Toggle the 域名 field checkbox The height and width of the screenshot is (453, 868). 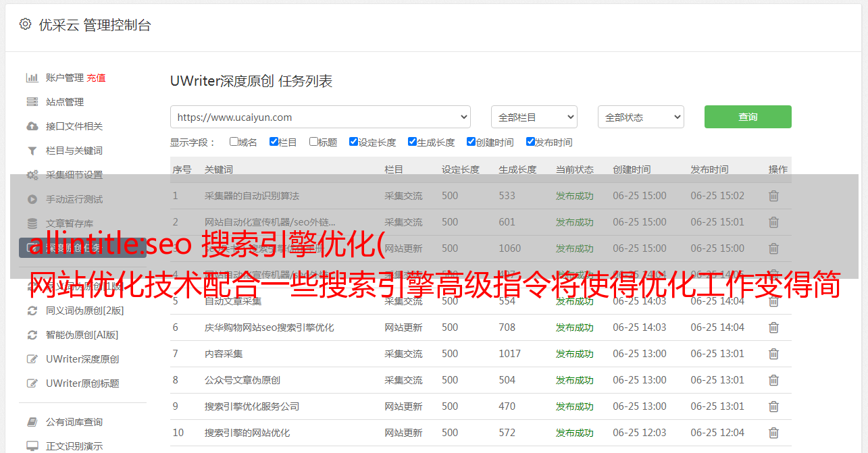234,142
